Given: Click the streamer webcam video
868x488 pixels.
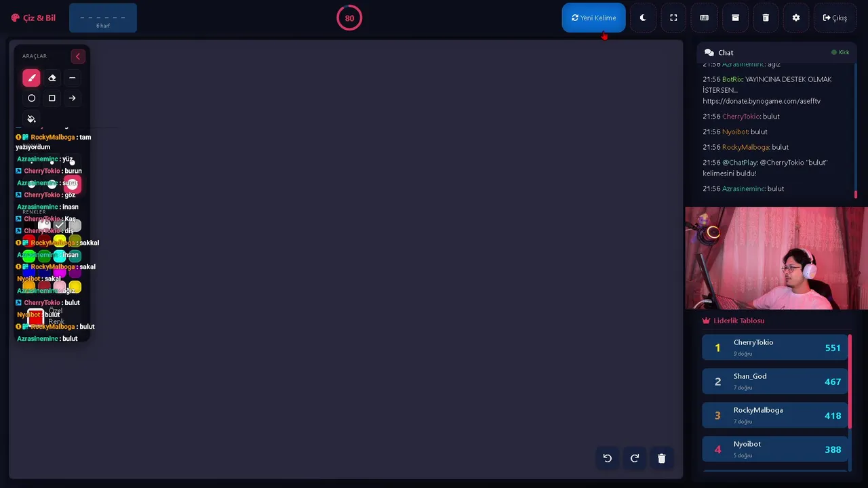Looking at the screenshot, I should point(776,258).
